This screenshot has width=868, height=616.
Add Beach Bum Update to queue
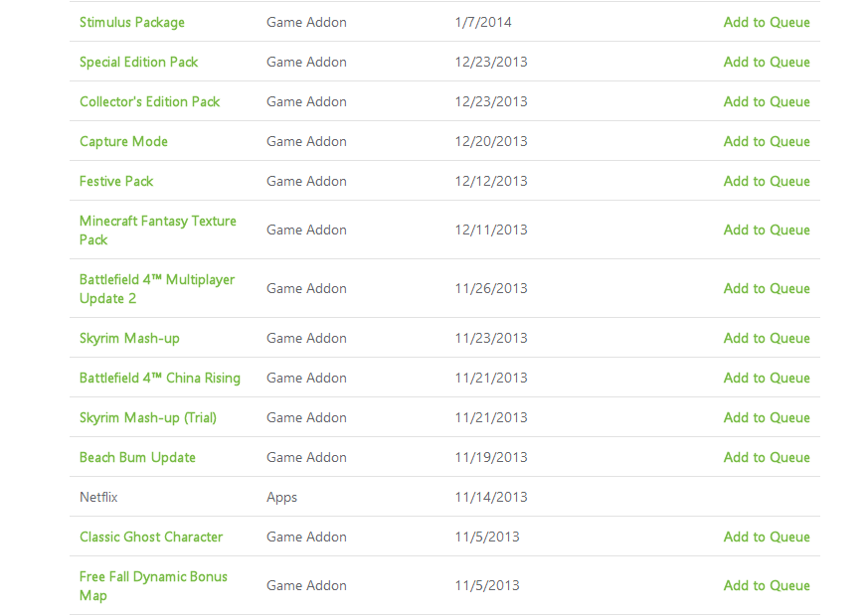tap(767, 458)
